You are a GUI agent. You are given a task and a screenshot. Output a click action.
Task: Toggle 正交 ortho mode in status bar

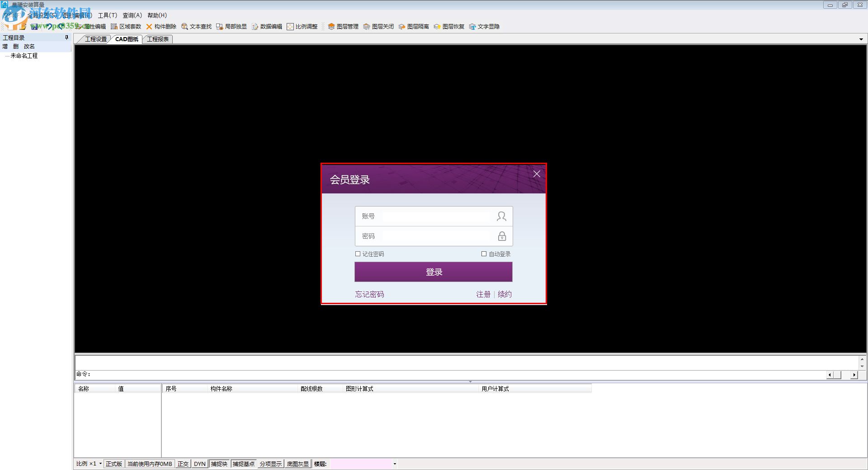(x=183, y=464)
